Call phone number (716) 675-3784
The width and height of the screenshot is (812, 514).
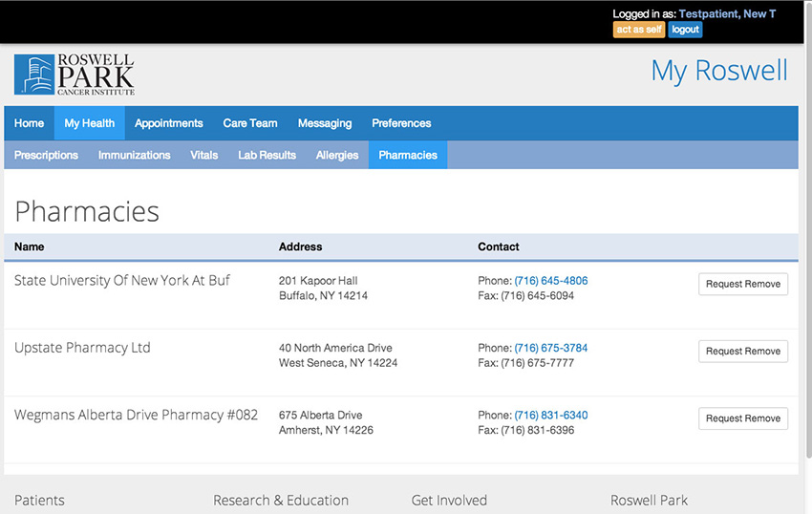[x=551, y=348]
